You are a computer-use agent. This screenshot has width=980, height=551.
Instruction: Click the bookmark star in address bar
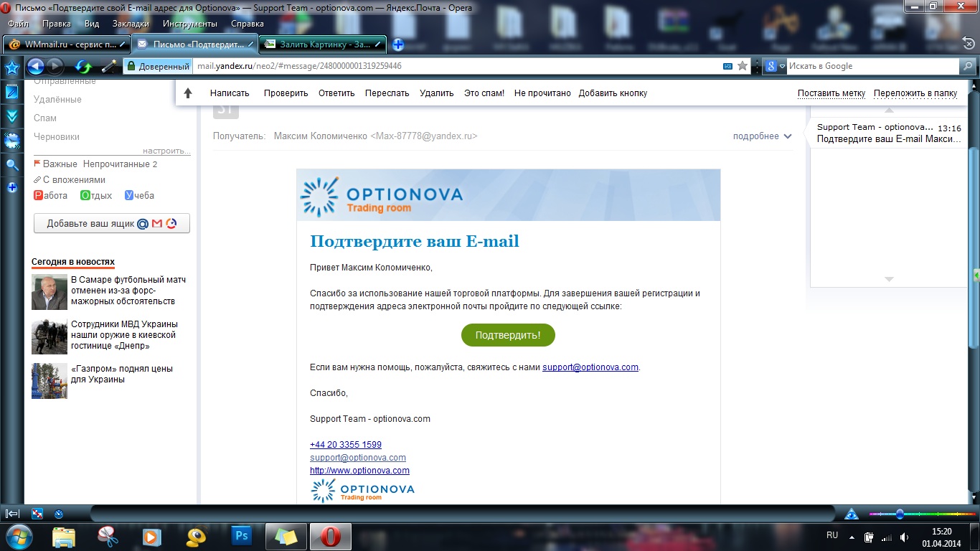click(x=743, y=66)
